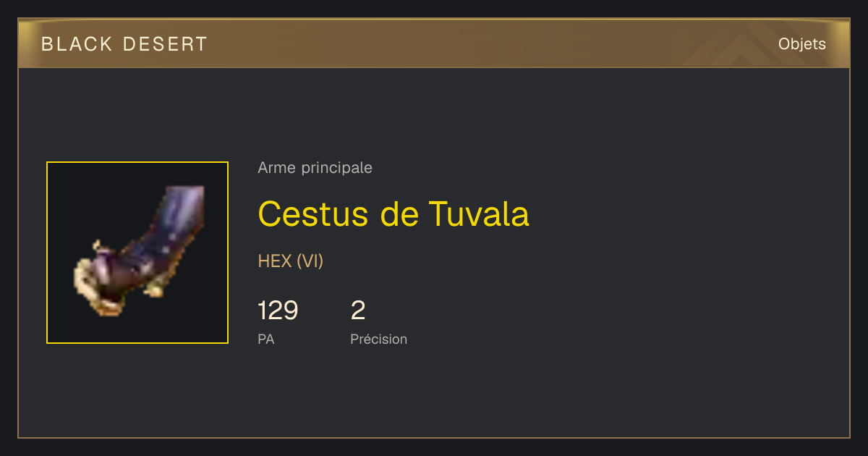Click the word Tuvala in the item title
This screenshot has height=456, width=868.
(x=479, y=214)
